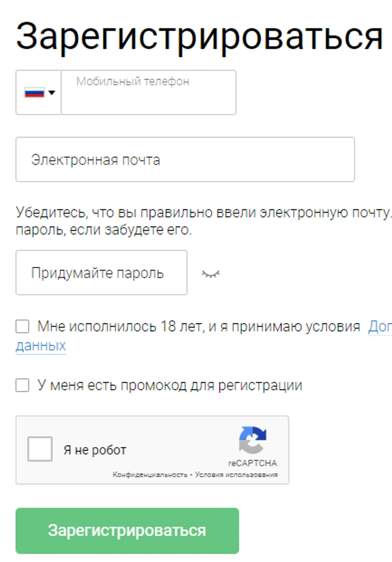This screenshot has height=562, width=392.
Task: Click the Зарегистрироваться page heading
Action: (x=199, y=37)
